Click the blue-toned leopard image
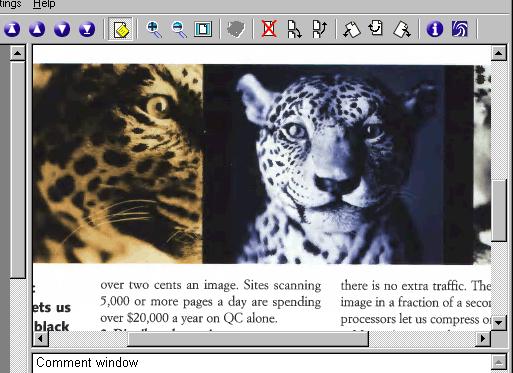Viewport: 513px width, 373px height. click(x=338, y=164)
